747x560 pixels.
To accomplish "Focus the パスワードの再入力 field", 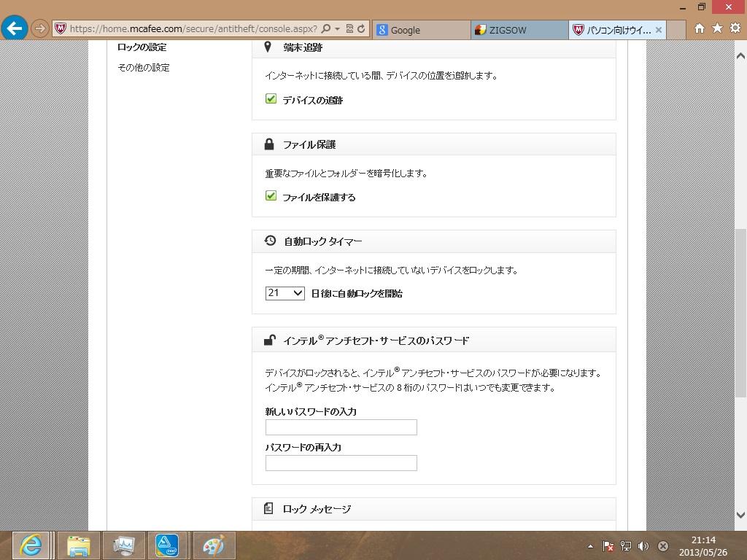I will [341, 463].
